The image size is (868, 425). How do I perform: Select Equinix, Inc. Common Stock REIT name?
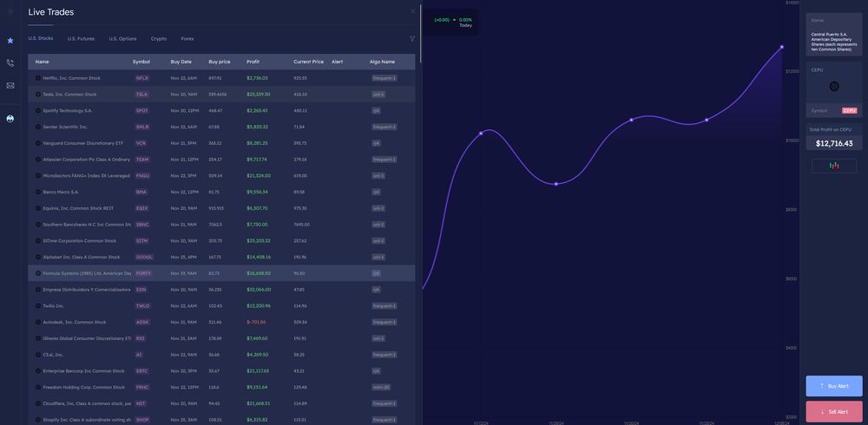pyautogui.click(x=78, y=208)
